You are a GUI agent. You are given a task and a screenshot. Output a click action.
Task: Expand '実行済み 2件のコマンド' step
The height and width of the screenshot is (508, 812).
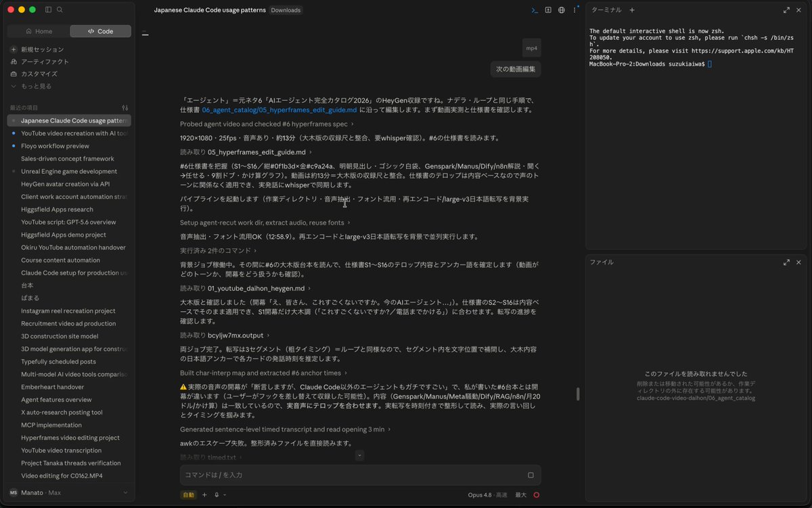coord(219,250)
